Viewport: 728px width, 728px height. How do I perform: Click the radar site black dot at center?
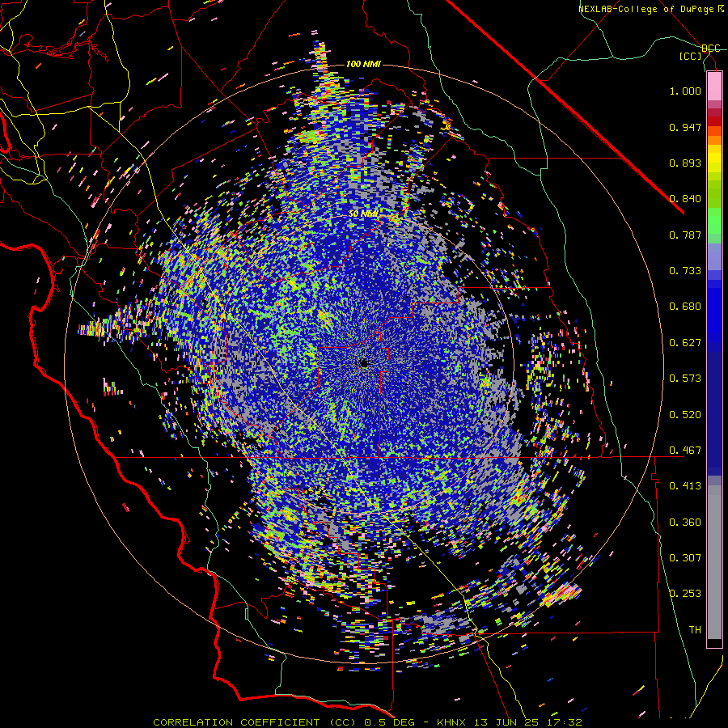point(364,363)
